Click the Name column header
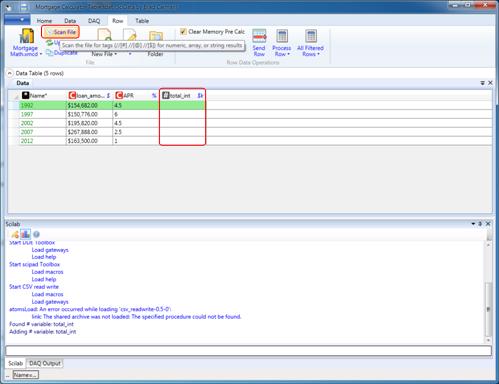The image size is (499, 384). click(x=43, y=96)
